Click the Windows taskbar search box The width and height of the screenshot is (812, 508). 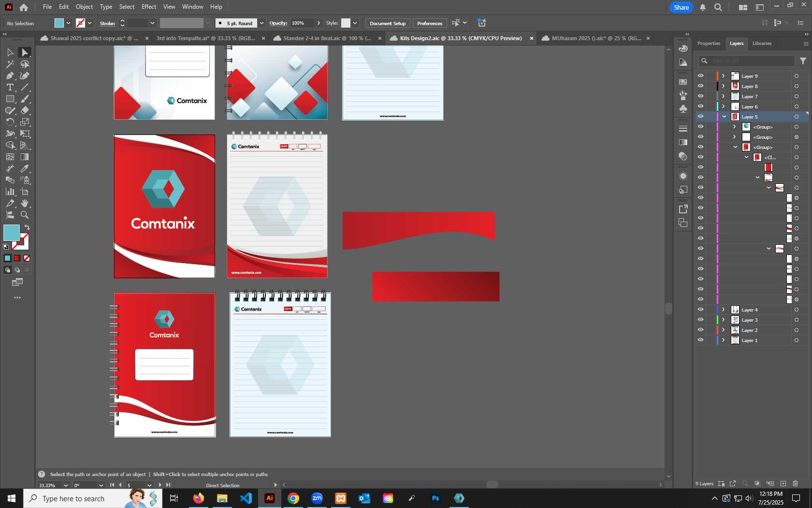[93, 498]
